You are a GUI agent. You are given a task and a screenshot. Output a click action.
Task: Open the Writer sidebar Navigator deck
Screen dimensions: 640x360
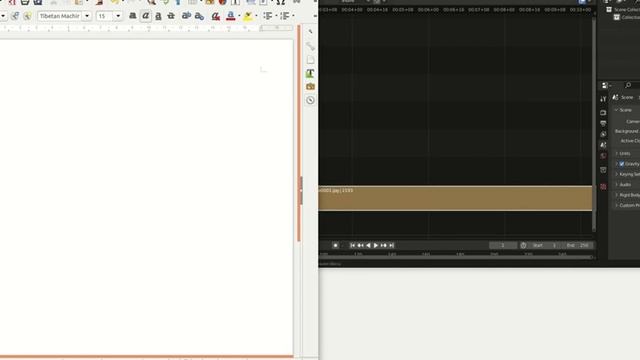[310, 100]
